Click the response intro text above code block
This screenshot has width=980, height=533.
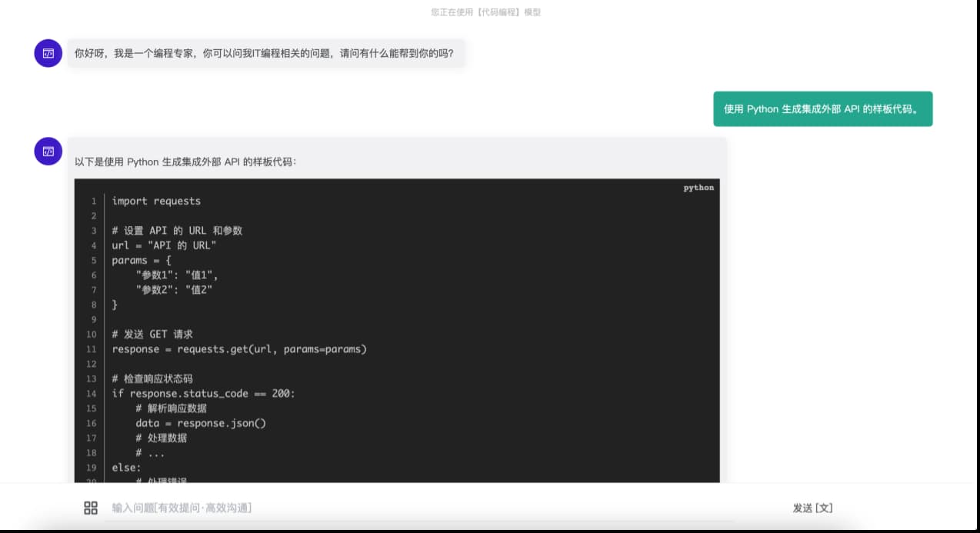pos(185,162)
